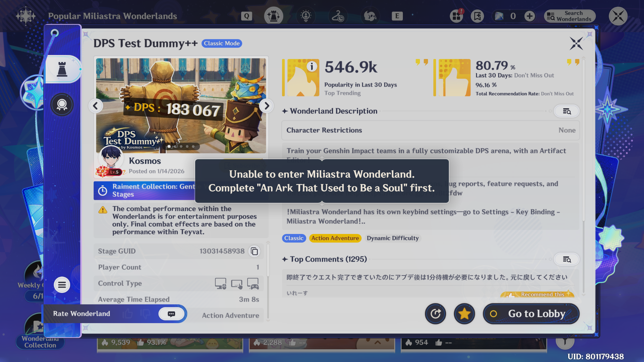The image size is (644, 362).
Task: Click the Classic Mode badge
Action: pos(222,43)
